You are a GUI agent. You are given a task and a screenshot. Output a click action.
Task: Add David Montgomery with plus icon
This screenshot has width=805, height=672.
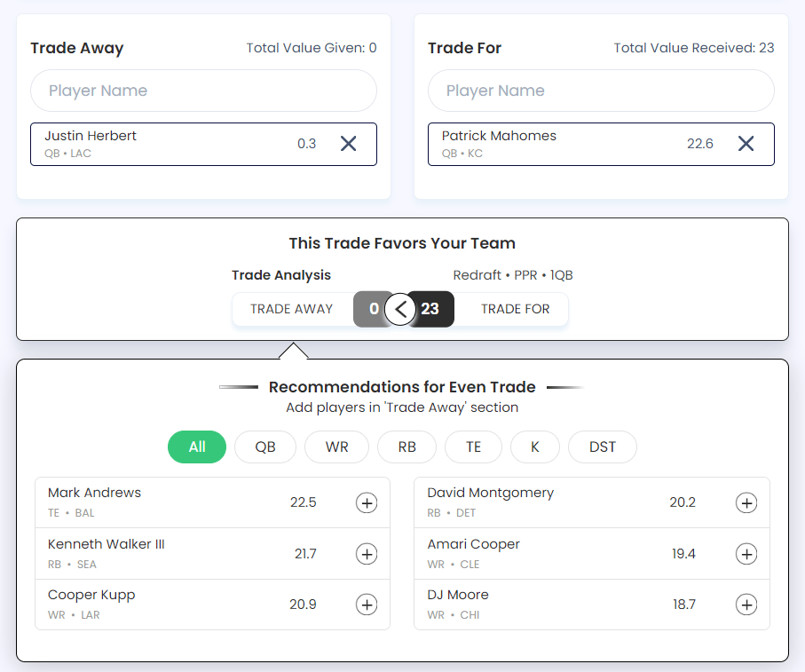[x=746, y=502]
